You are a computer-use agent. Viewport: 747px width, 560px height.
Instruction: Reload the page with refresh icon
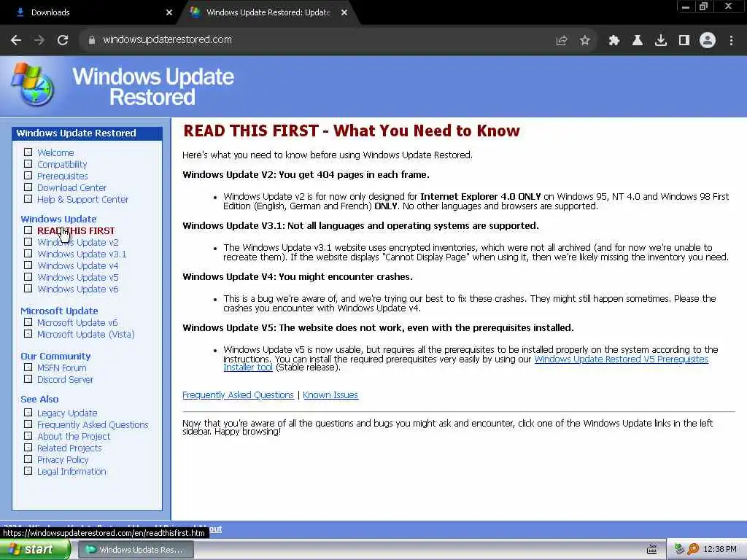click(63, 40)
